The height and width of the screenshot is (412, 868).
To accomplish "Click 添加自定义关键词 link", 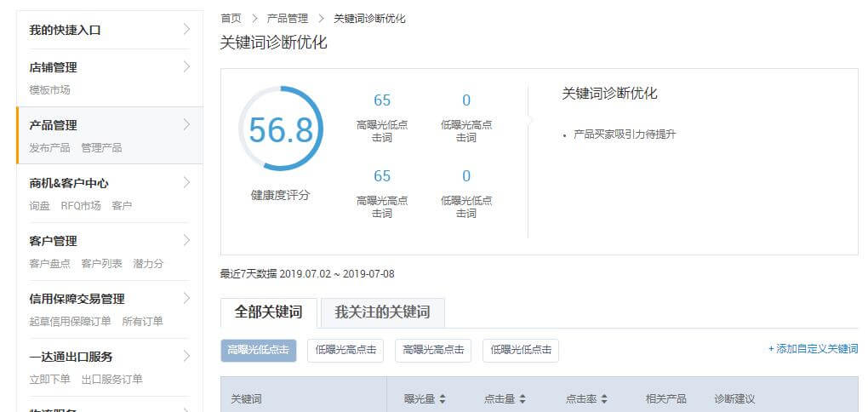I will 813,349.
